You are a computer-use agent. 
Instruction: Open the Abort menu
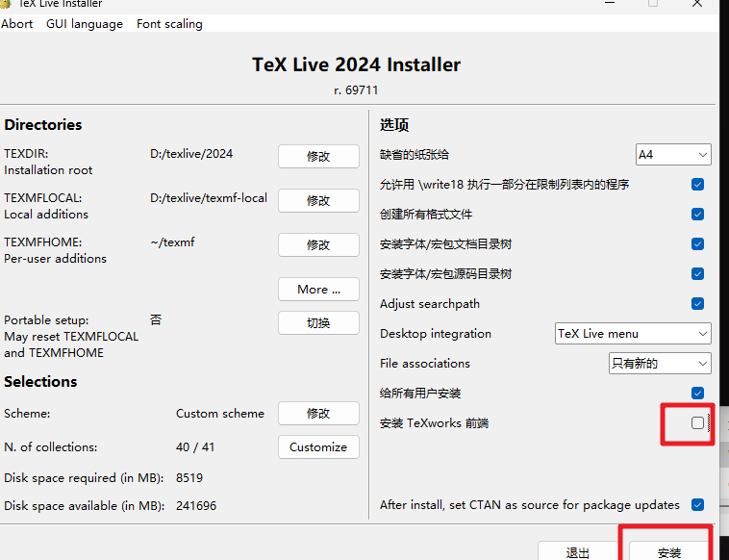click(16, 24)
